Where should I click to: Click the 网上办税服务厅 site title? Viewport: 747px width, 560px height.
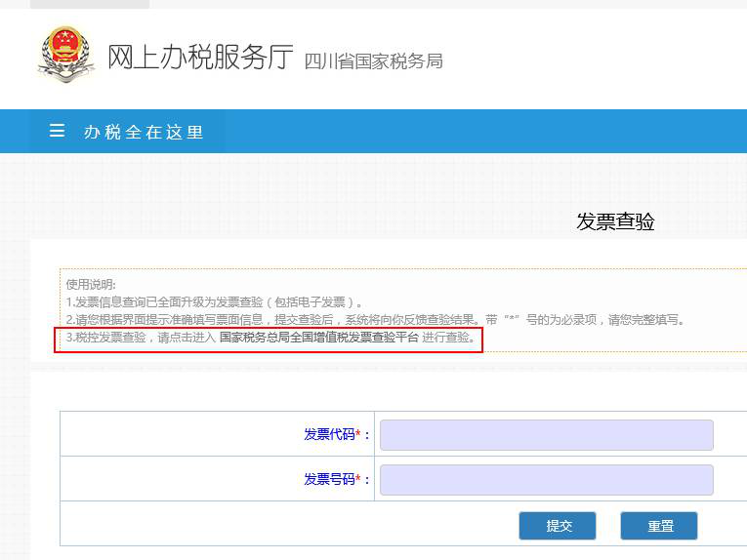click(199, 58)
